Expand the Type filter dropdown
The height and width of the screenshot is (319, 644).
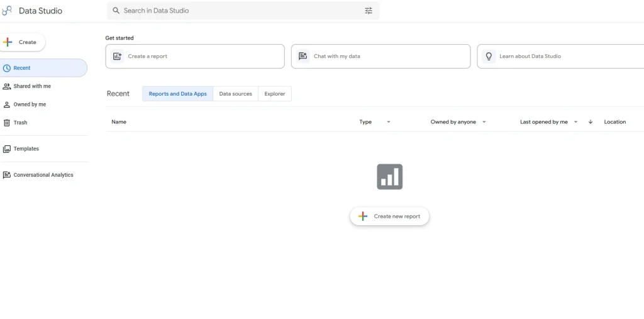point(389,121)
